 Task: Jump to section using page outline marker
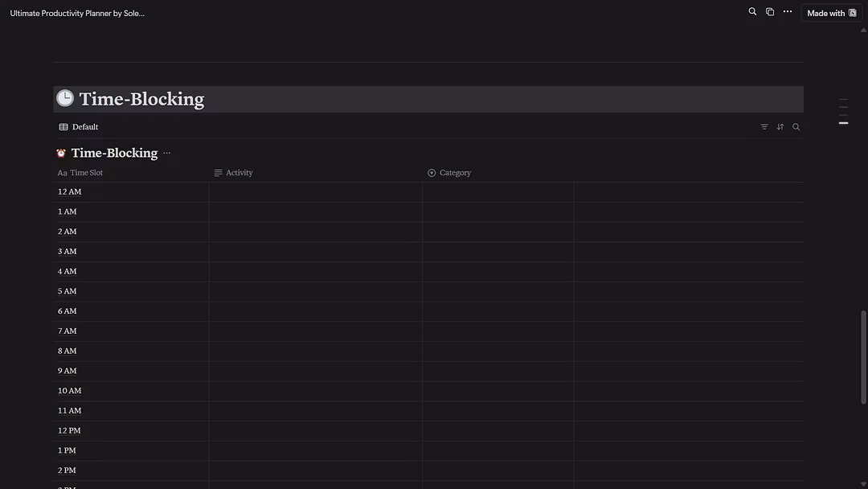coord(843,124)
